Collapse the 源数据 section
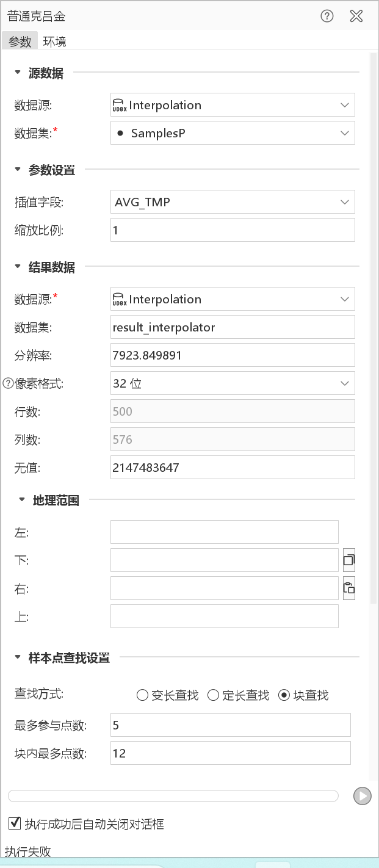The image size is (379, 868). (18, 73)
